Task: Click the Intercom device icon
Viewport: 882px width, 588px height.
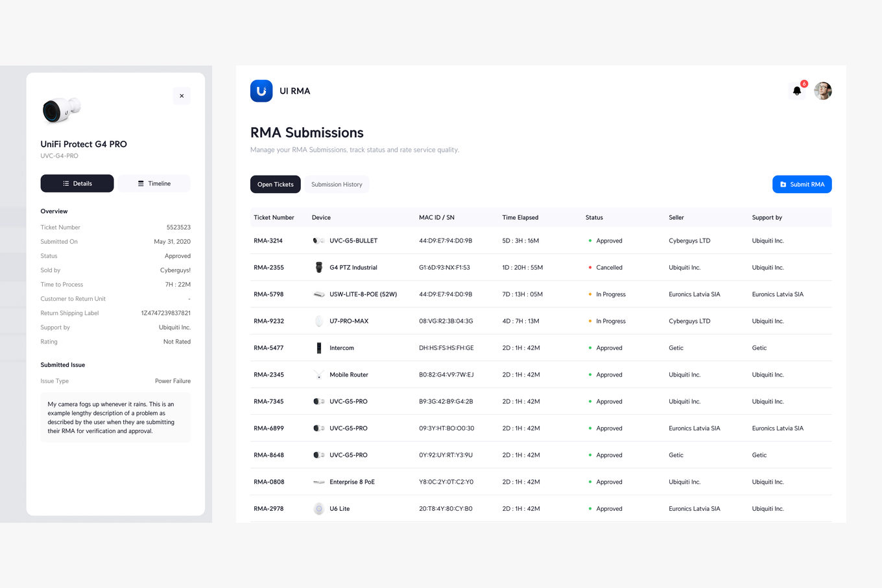Action: point(318,348)
